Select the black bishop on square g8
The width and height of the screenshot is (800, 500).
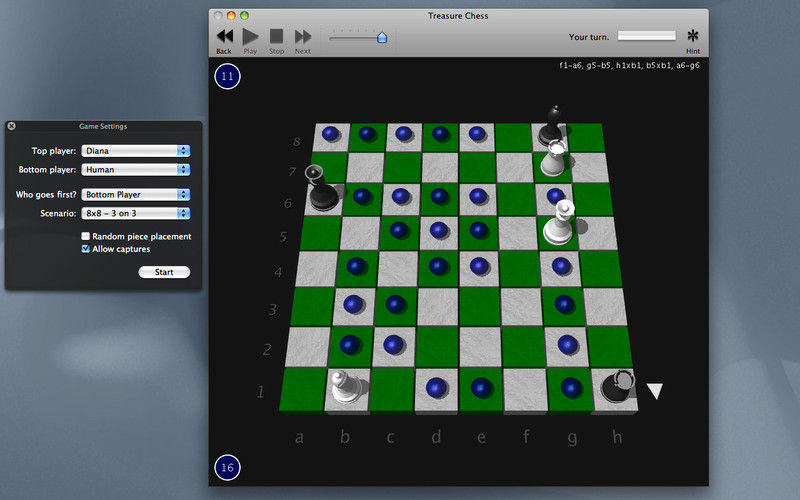point(552,124)
